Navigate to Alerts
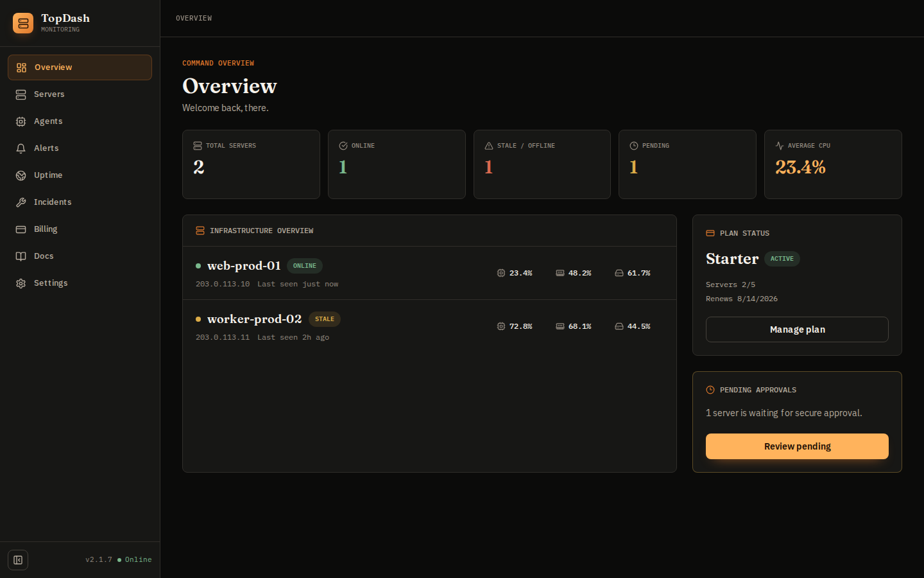The height and width of the screenshot is (578, 924). (x=80, y=148)
